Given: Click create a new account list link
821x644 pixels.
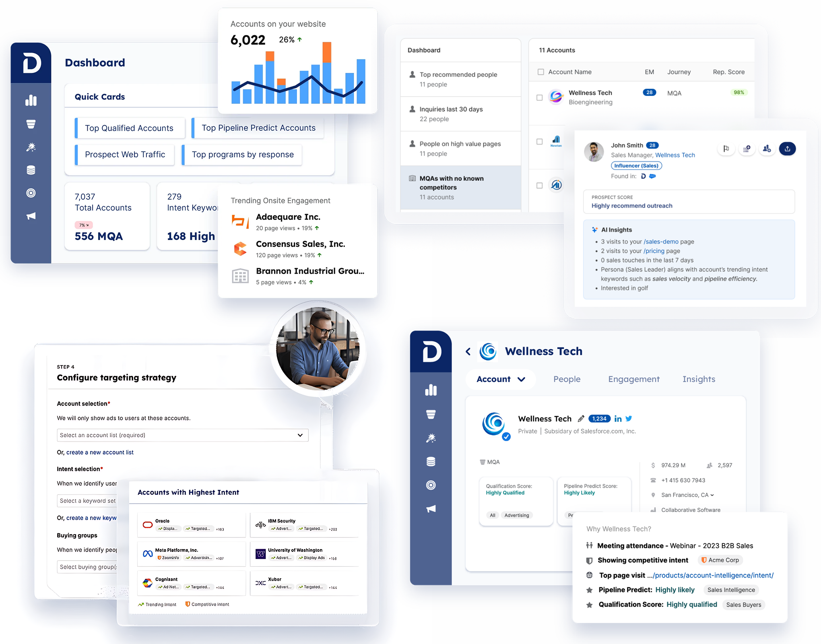Looking at the screenshot, I should point(100,452).
